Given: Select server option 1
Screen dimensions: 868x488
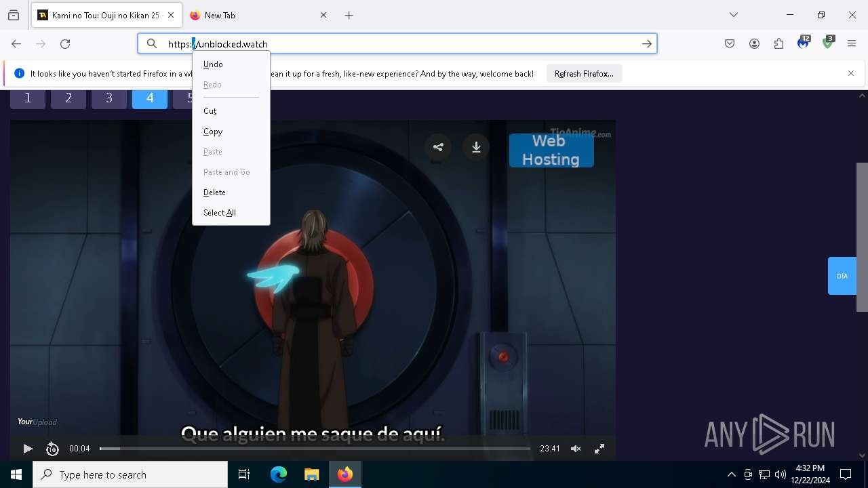Looking at the screenshot, I should (28, 99).
